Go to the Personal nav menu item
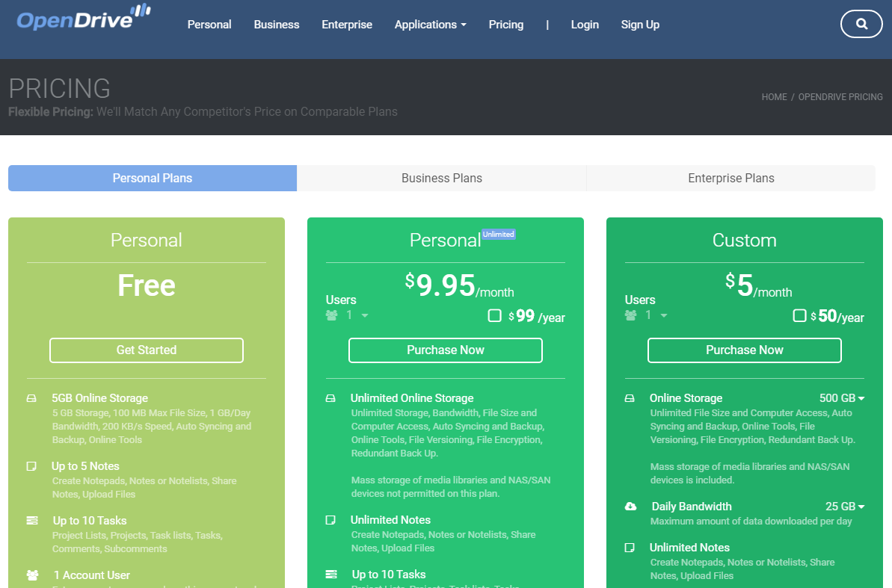The width and height of the screenshot is (892, 588). (x=209, y=25)
